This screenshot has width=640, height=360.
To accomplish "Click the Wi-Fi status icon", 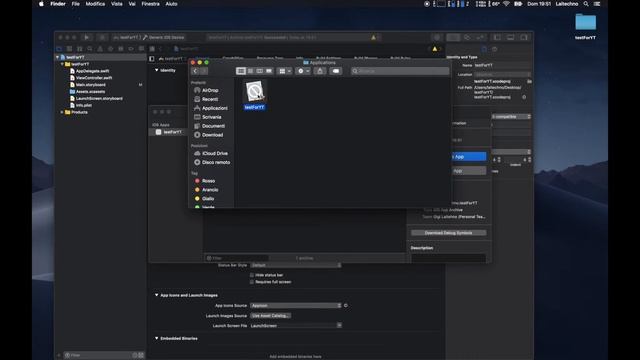I will pos(507,4).
